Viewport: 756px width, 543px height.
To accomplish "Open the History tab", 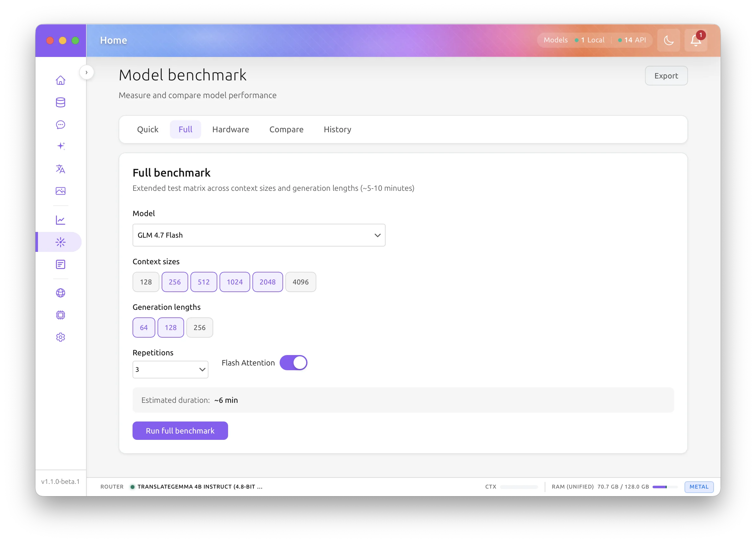I will [x=337, y=129].
